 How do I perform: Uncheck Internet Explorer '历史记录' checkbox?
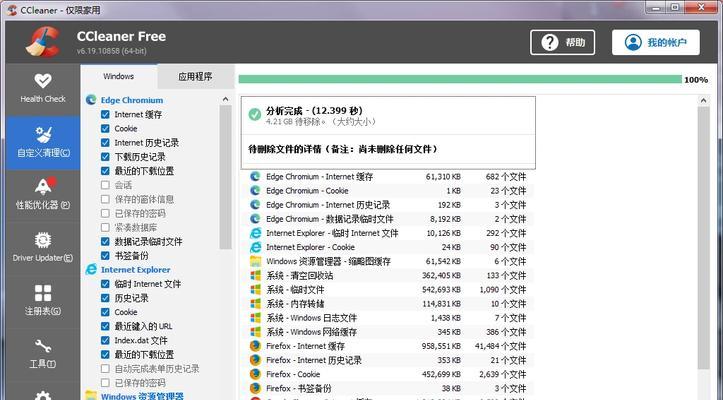105,298
